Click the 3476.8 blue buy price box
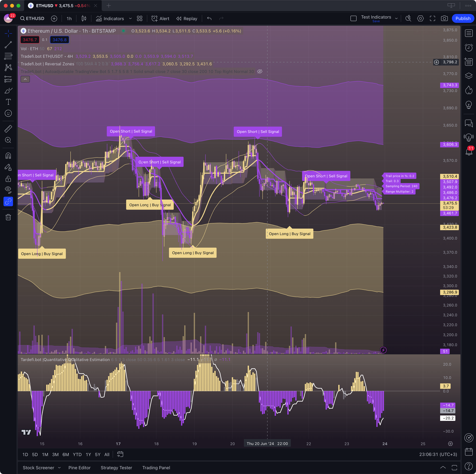476x474 pixels. 59,40
